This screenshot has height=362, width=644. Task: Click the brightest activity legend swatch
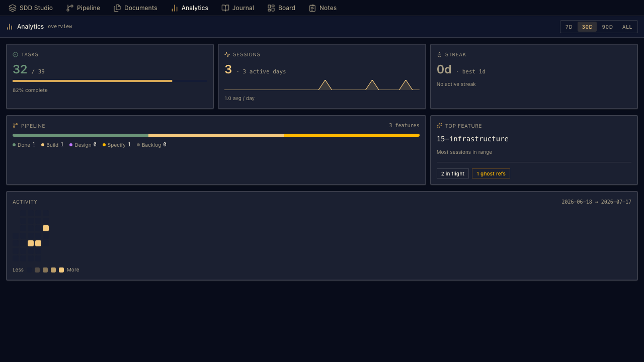point(61,270)
